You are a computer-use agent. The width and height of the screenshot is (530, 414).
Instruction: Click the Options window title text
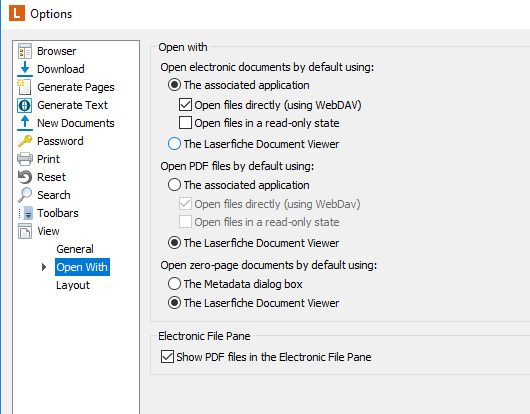[51, 14]
